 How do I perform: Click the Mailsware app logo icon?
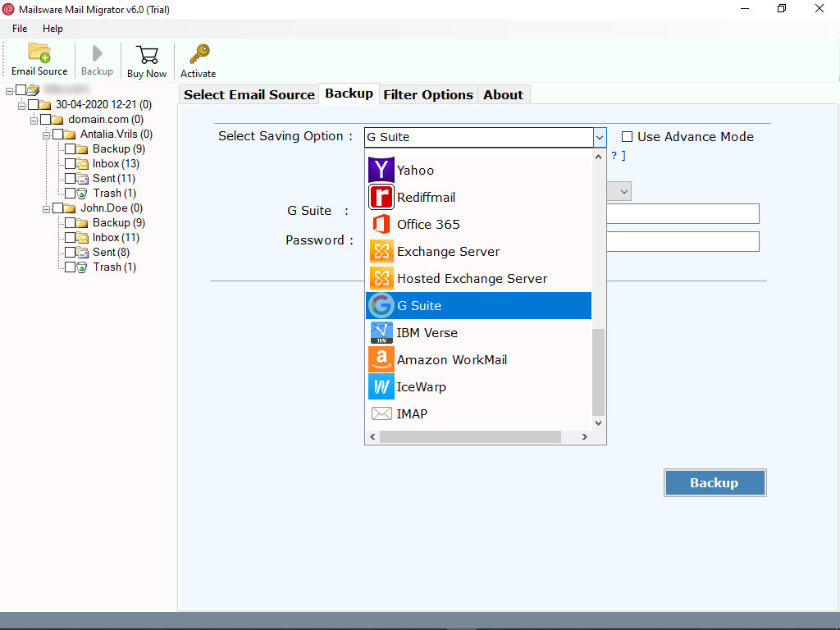tap(7, 9)
